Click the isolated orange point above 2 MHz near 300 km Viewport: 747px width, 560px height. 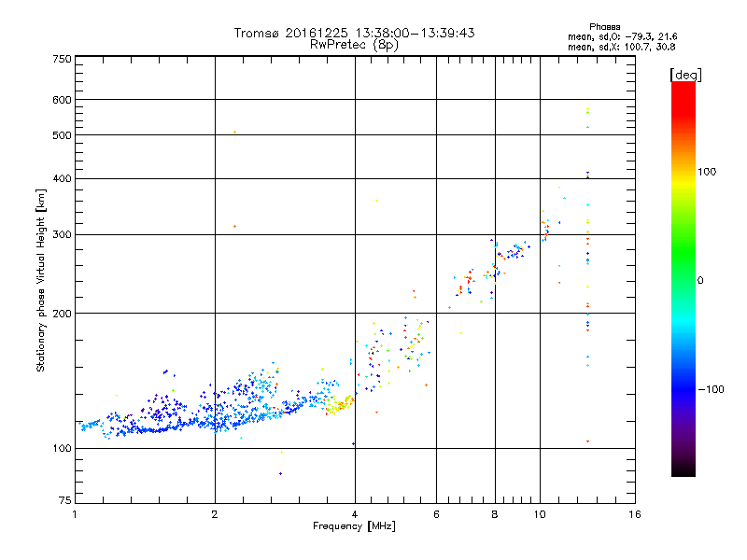tap(234, 226)
